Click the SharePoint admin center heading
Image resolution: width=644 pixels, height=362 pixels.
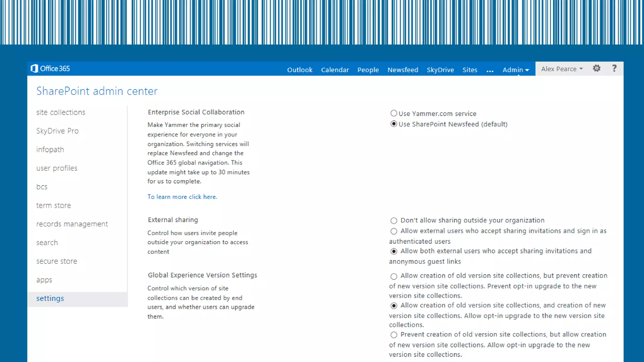(97, 91)
